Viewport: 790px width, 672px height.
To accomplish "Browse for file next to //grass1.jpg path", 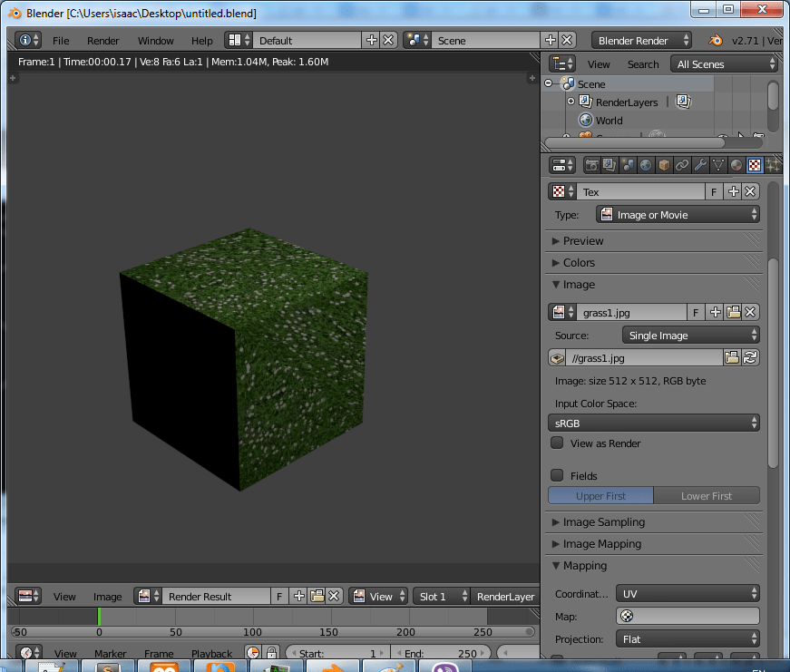I will [732, 358].
